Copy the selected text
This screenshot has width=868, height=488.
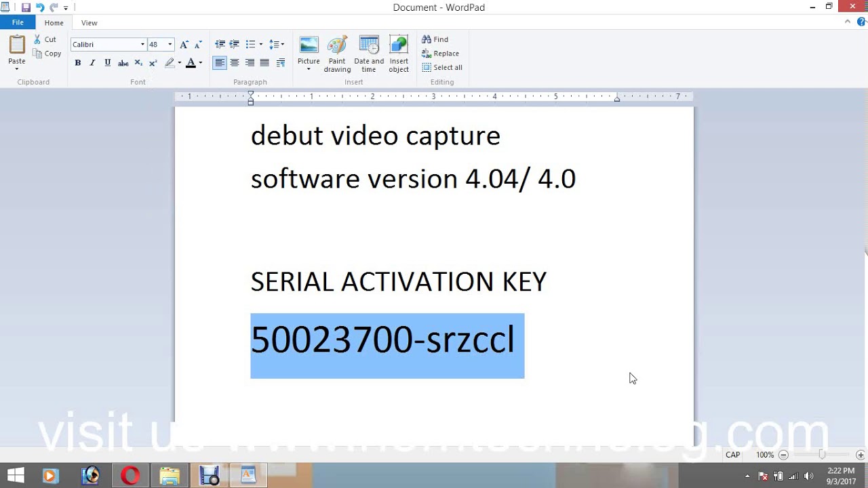point(47,54)
